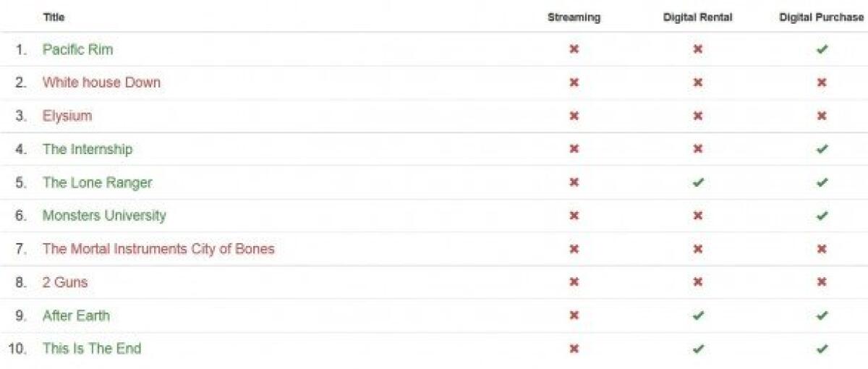The image size is (868, 369).
Task: Open the Monsters University title link
Action: [x=104, y=216]
